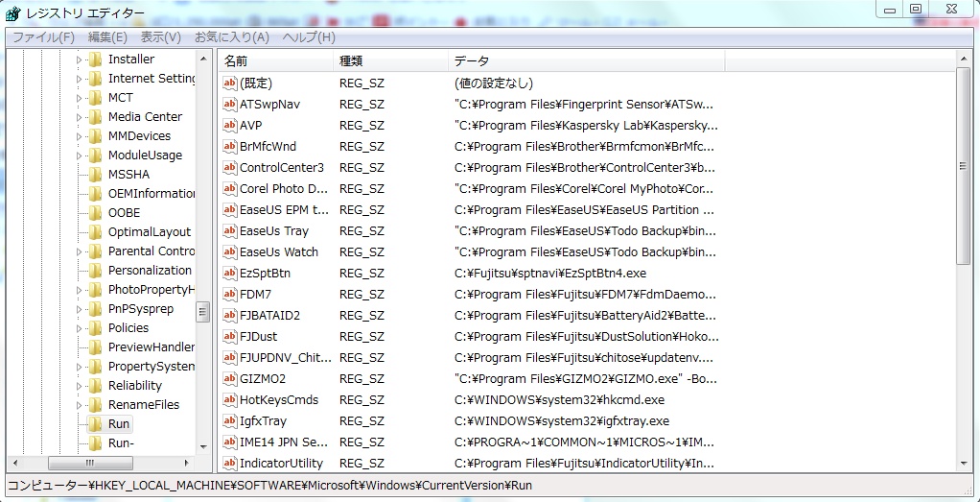
Task: Click the EaseUs Tray value icon
Action: tap(230, 231)
